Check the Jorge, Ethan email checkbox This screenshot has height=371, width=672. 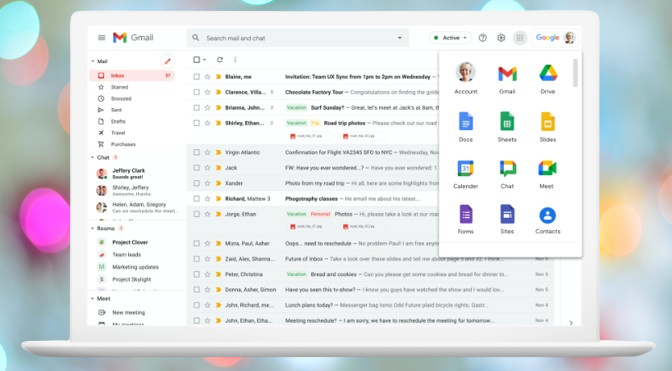196,214
